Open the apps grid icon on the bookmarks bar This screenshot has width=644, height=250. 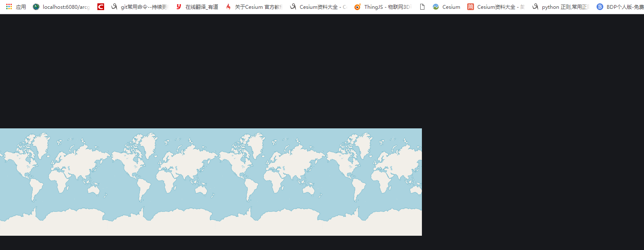(8, 7)
